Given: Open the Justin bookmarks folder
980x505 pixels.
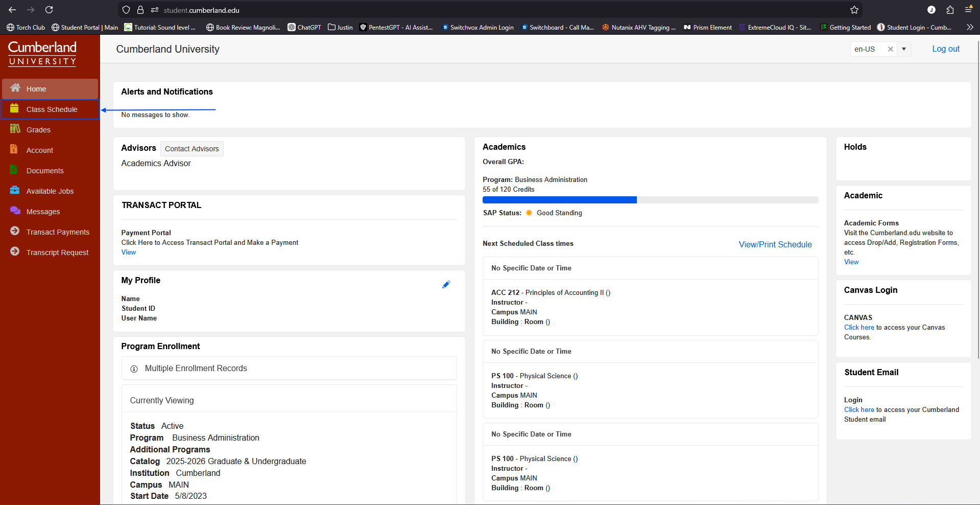Looking at the screenshot, I should pyautogui.click(x=340, y=28).
